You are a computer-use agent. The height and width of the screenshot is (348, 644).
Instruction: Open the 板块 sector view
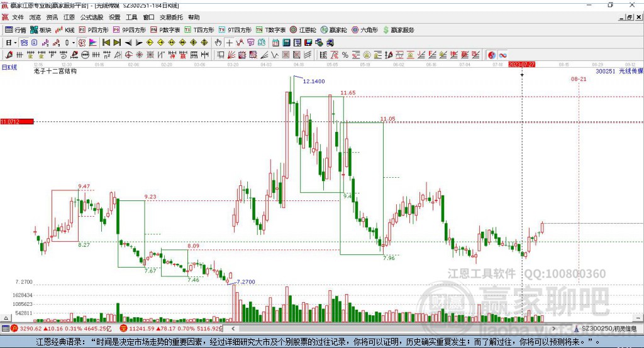tap(41, 30)
